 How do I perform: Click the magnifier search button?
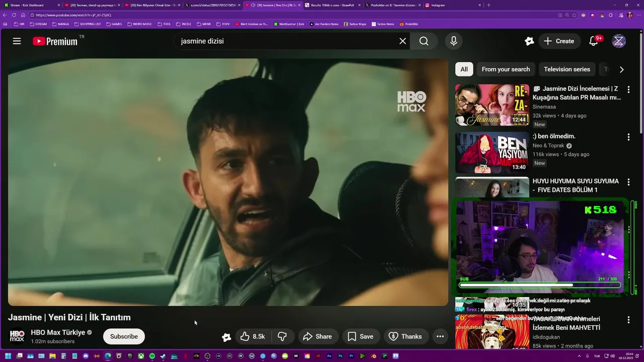pos(424,41)
